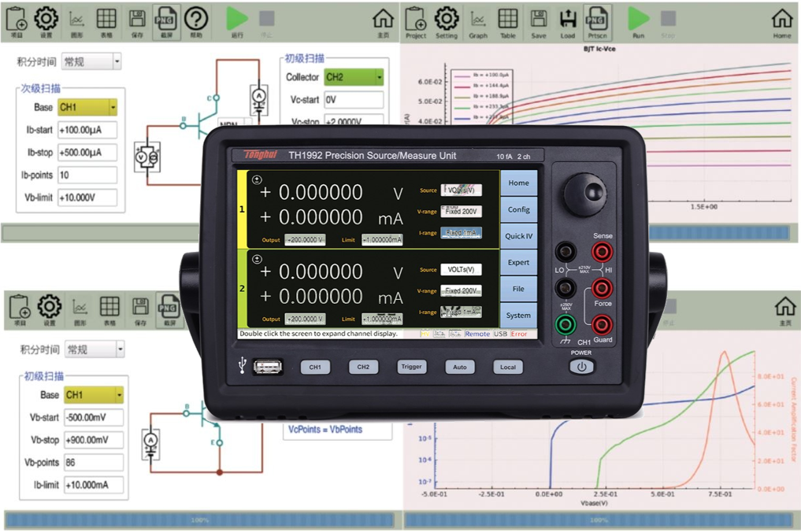Click 保存 save icon in Ib-sweep window toolbar

tap(137, 23)
